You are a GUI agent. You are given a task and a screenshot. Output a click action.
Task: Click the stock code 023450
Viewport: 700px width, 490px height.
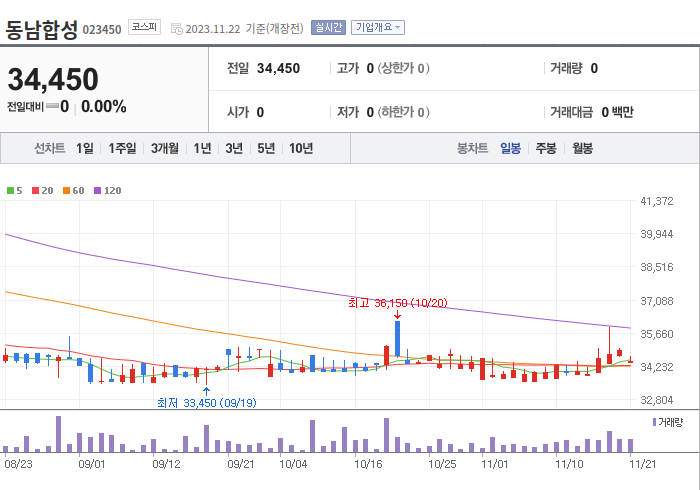(102, 30)
